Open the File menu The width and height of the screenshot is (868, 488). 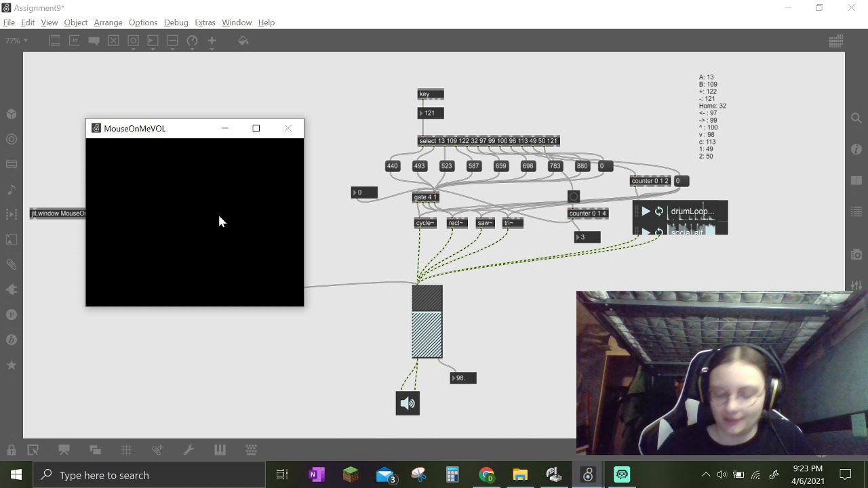[9, 22]
